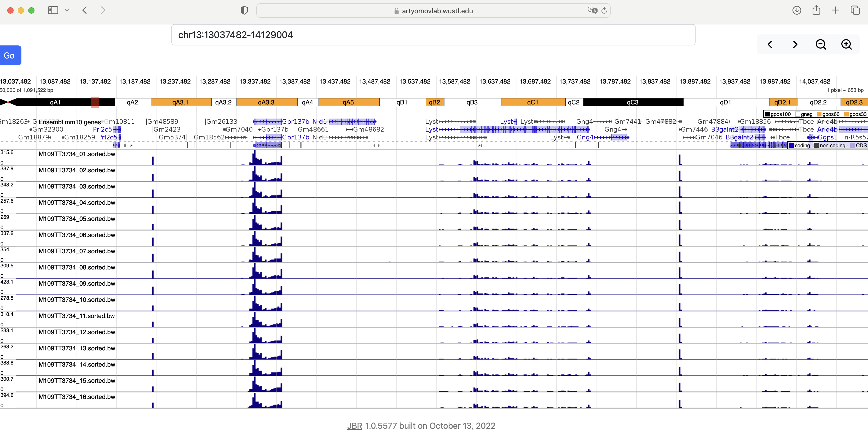Toggle the coding legend item
Image resolution: width=868 pixels, height=435 pixels.
pyautogui.click(x=800, y=145)
